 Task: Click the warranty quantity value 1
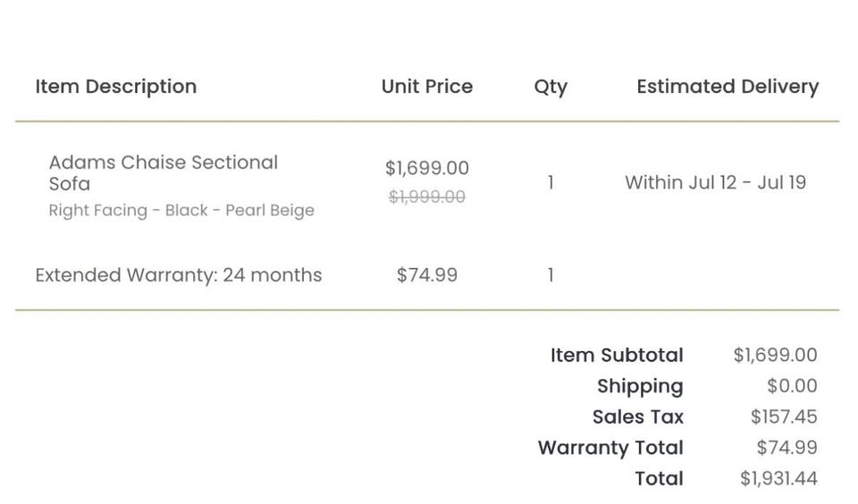(551, 275)
